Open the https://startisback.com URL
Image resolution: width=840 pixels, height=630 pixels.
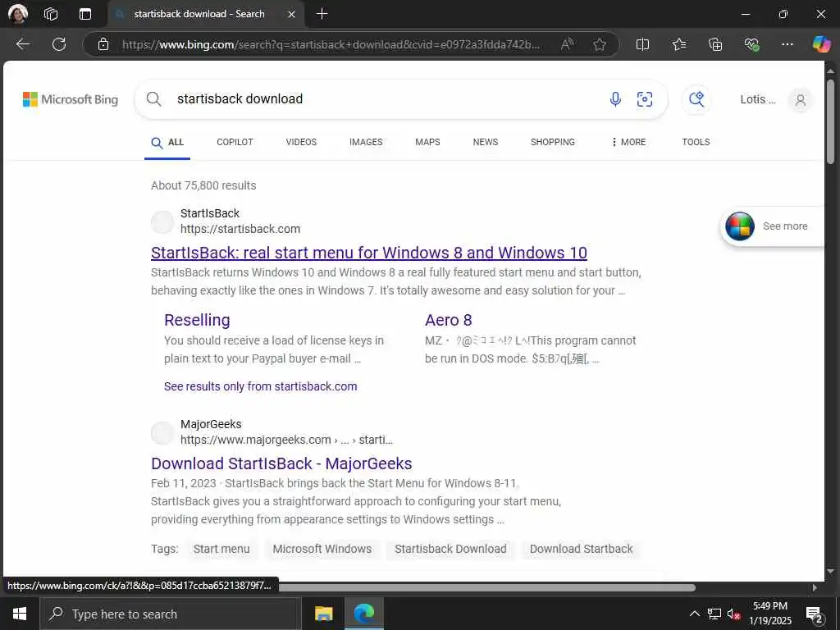pos(240,230)
